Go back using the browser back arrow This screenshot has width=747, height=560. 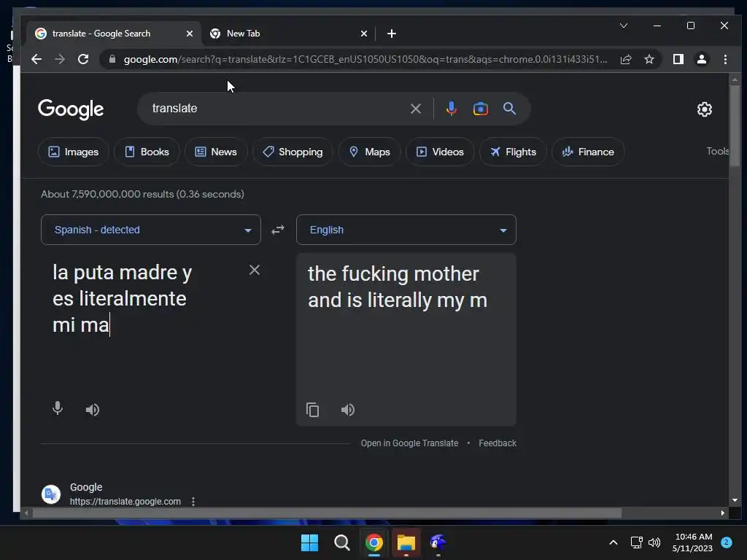pyautogui.click(x=36, y=59)
